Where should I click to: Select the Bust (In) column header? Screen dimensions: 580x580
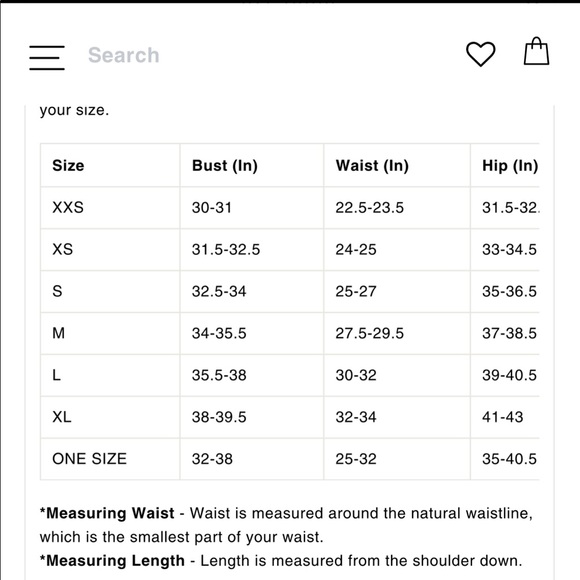[x=225, y=165]
